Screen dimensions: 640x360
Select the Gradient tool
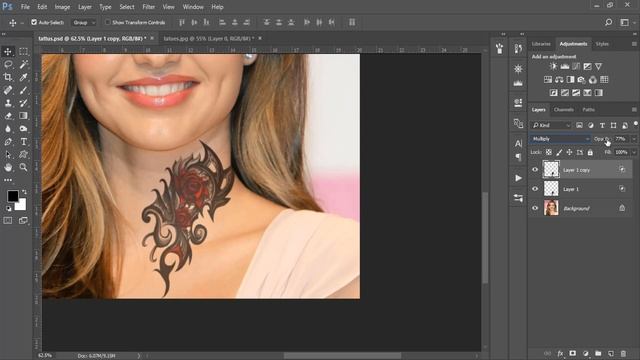[x=23, y=116]
